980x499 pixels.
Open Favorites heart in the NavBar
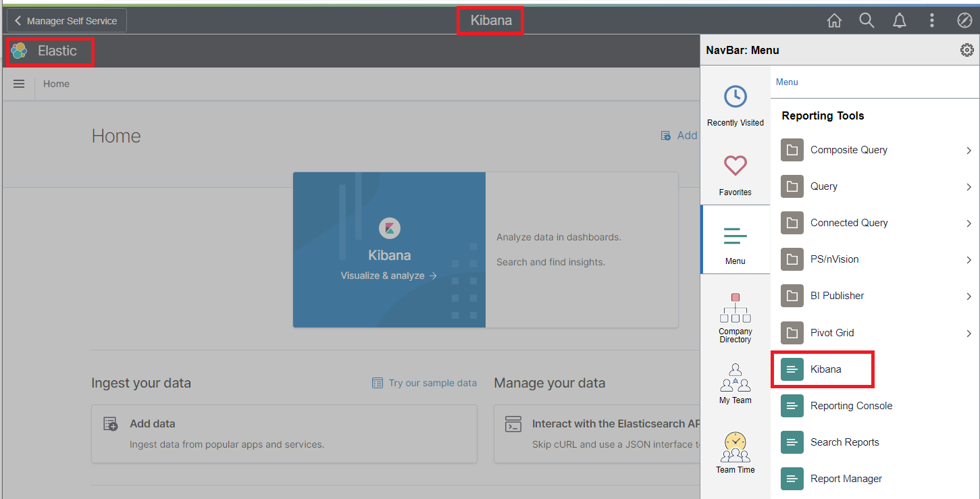point(736,175)
